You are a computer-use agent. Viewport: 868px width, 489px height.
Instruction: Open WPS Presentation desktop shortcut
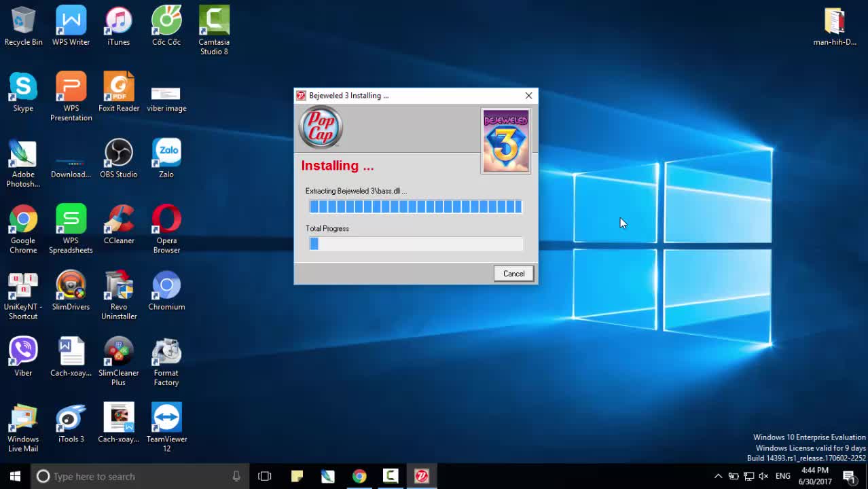pyautogui.click(x=71, y=97)
